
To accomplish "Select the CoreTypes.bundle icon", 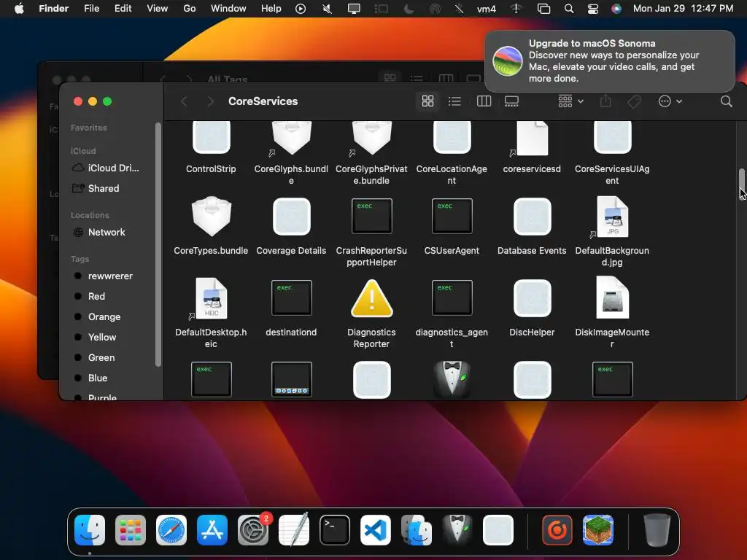I will [212, 216].
